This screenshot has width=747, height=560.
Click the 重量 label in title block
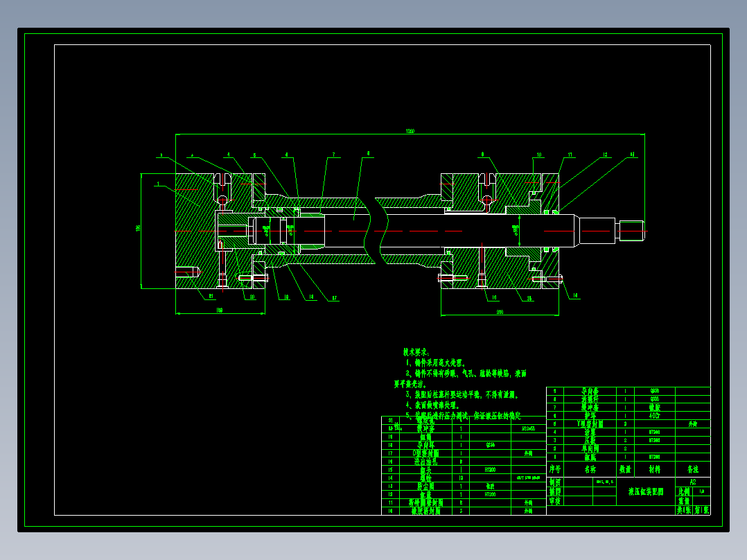pyautogui.click(x=684, y=501)
